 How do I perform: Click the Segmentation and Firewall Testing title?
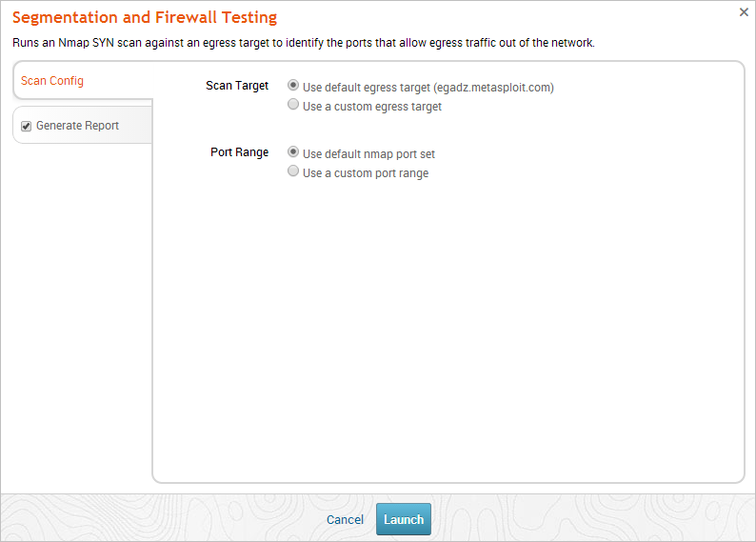pyautogui.click(x=145, y=17)
